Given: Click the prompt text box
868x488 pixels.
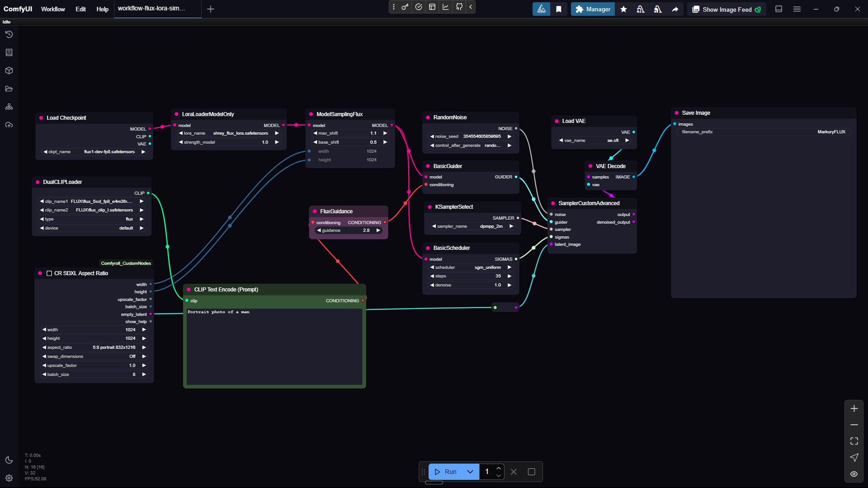Looking at the screenshot, I should point(274,347).
